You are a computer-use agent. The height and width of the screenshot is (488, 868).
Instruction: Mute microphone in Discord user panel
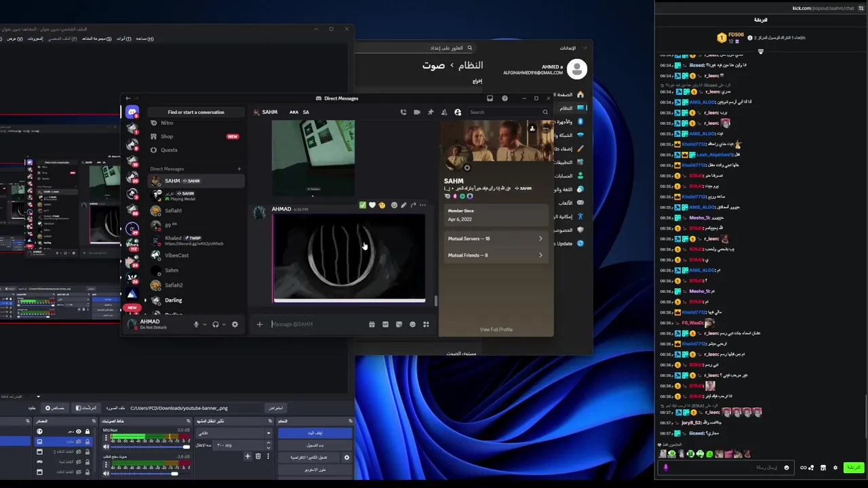(196, 324)
